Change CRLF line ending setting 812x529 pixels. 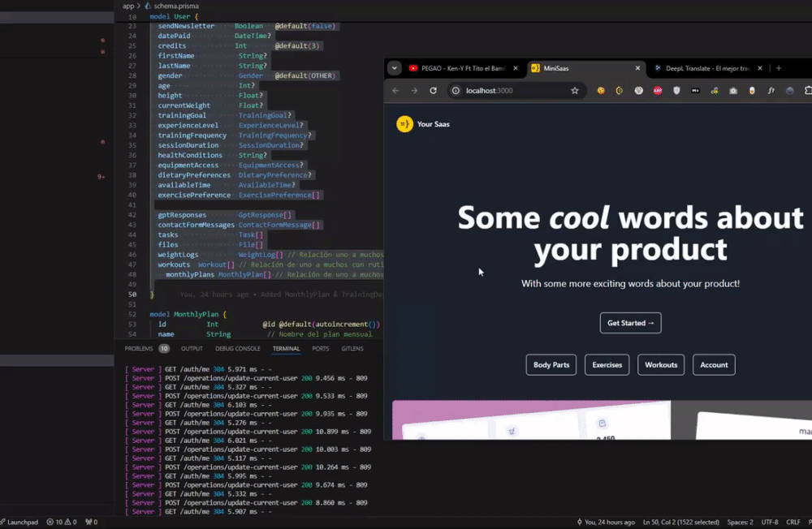(x=793, y=523)
